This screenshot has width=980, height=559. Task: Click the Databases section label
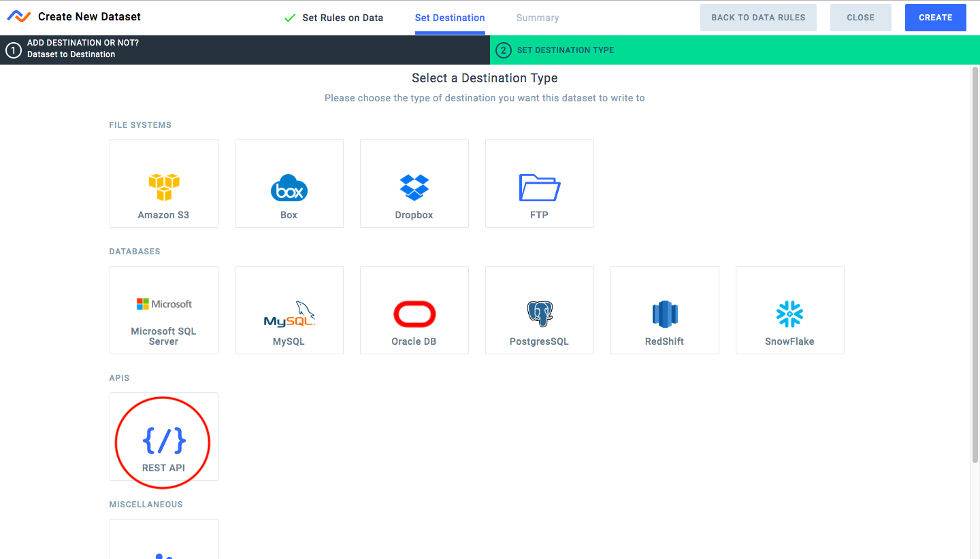pyautogui.click(x=135, y=252)
